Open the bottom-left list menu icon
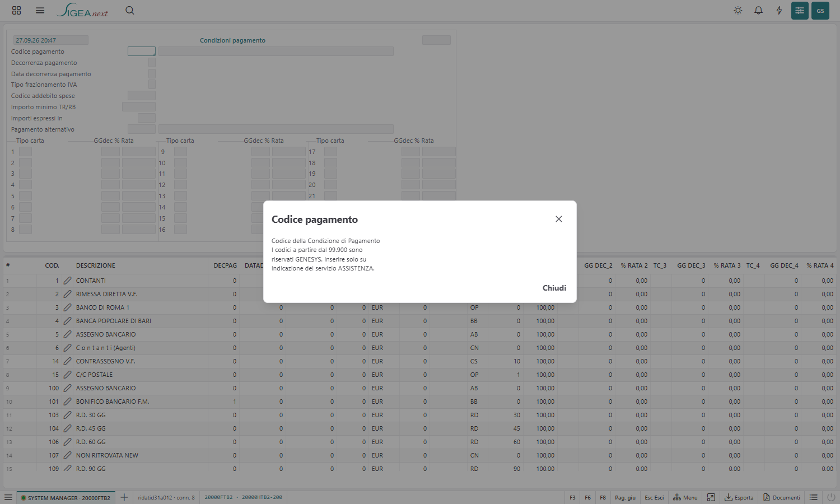This screenshot has width=840, height=504. [x=8, y=497]
